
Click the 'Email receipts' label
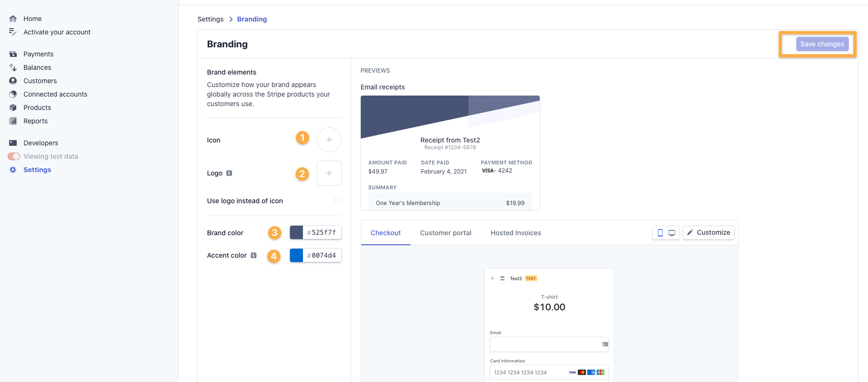tap(383, 87)
